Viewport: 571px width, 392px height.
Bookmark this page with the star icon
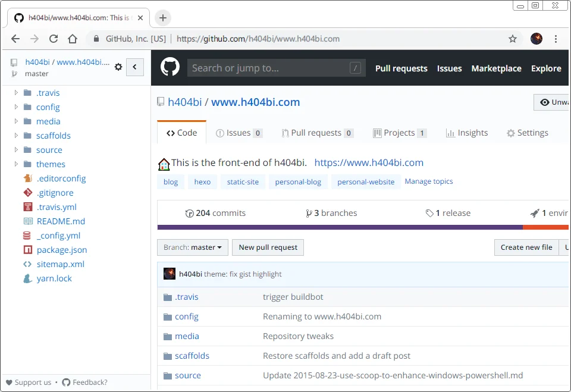(512, 39)
